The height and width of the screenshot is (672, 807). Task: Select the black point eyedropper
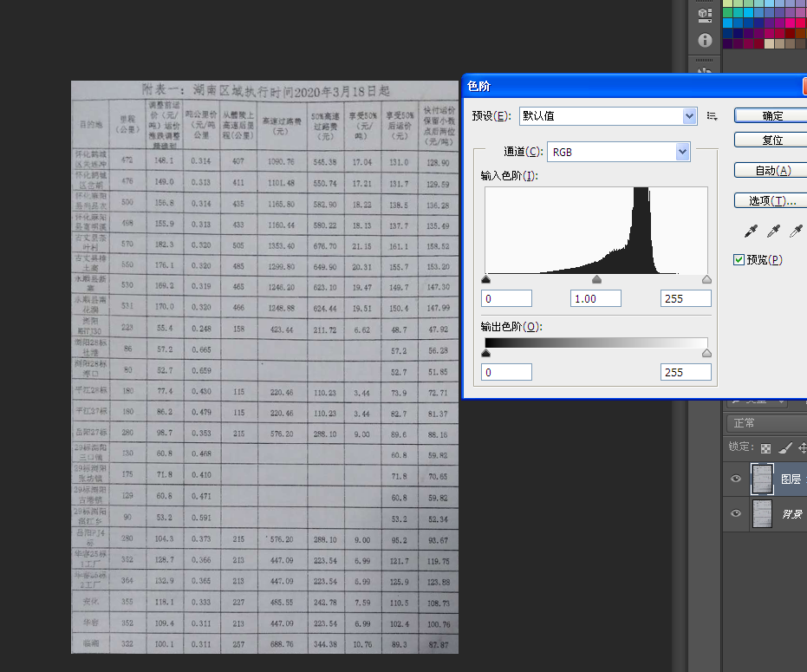(751, 232)
